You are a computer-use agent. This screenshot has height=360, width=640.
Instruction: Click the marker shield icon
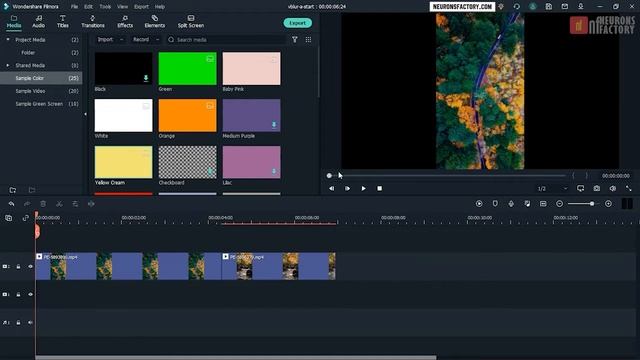[495, 204]
